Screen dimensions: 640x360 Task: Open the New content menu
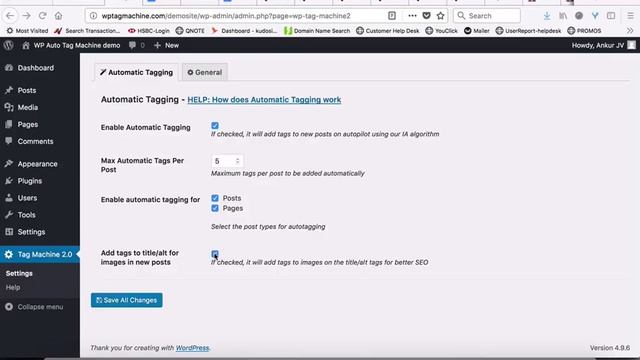tap(167, 45)
